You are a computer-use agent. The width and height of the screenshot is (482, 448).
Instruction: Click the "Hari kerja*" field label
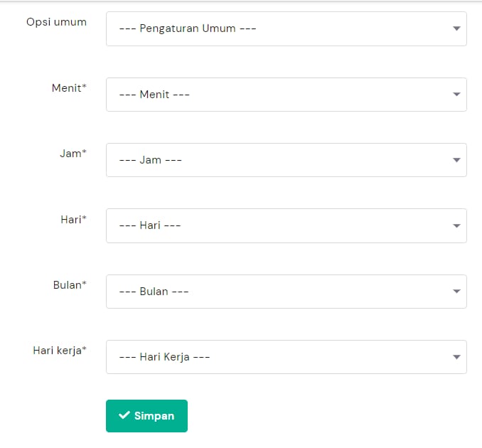point(60,351)
